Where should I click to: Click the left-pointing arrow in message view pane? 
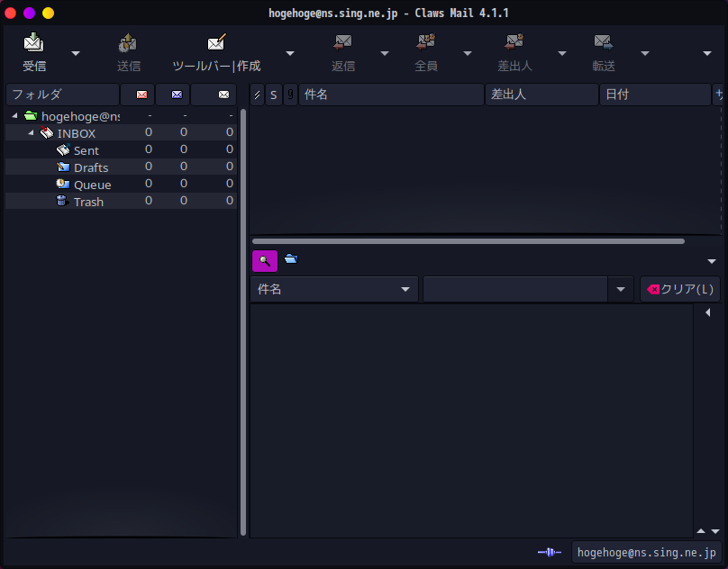click(708, 312)
